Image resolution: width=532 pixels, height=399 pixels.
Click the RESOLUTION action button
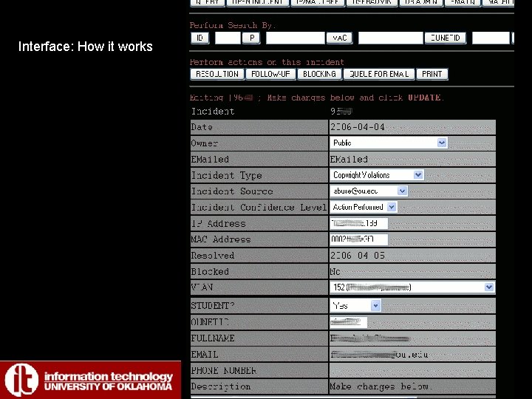pos(217,74)
